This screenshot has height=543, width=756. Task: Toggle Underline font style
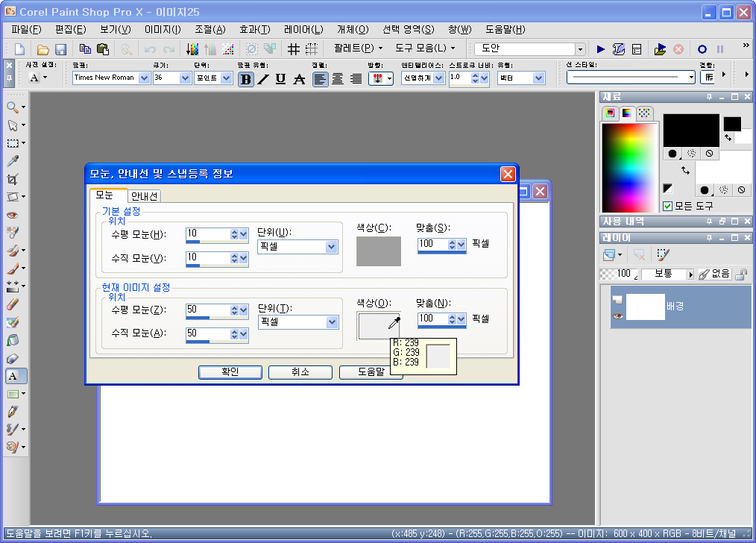[280, 78]
